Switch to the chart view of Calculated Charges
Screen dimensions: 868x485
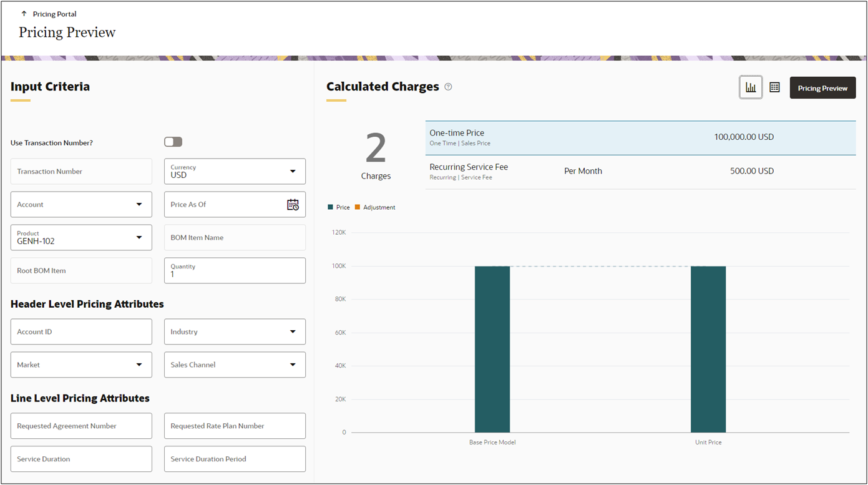click(x=750, y=87)
